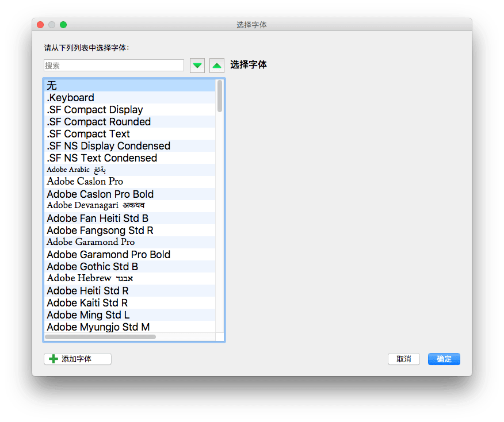Click the horizontal scrollbar under font list
Image resolution: width=504 pixels, height=422 pixels.
click(x=100, y=337)
